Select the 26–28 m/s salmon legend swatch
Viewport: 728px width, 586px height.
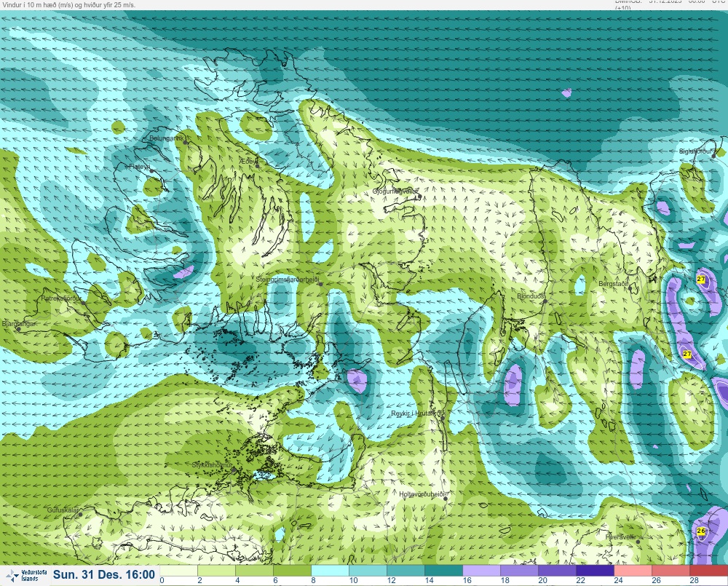click(x=671, y=570)
